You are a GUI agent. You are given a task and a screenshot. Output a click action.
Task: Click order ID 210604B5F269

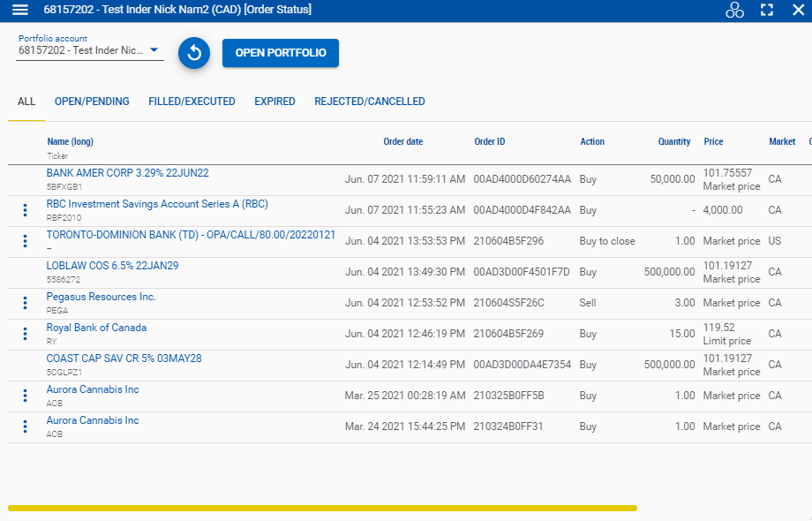(508, 334)
